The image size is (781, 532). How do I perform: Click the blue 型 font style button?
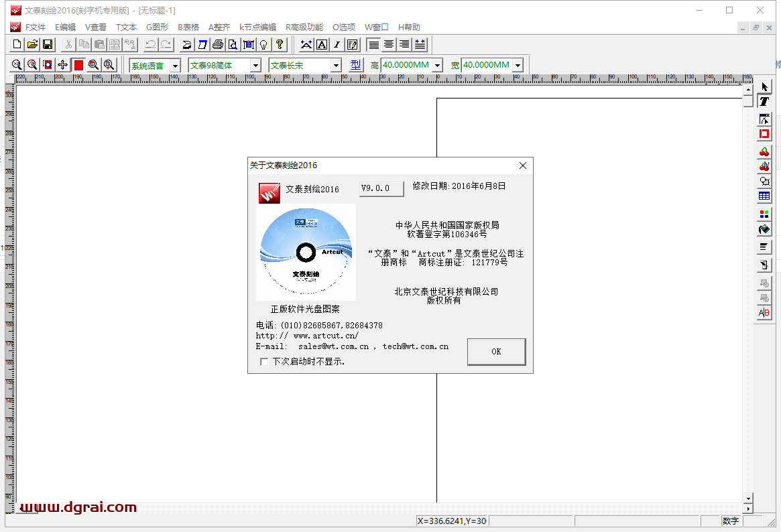pyautogui.click(x=355, y=65)
